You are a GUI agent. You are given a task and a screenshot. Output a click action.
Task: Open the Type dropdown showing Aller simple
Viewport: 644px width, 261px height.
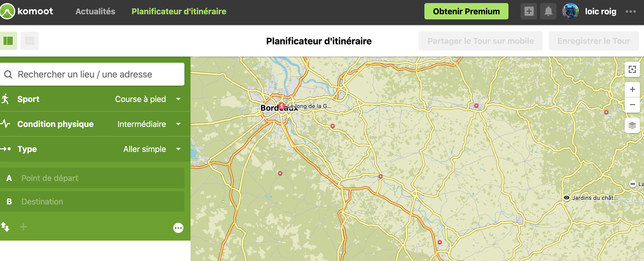click(x=152, y=149)
